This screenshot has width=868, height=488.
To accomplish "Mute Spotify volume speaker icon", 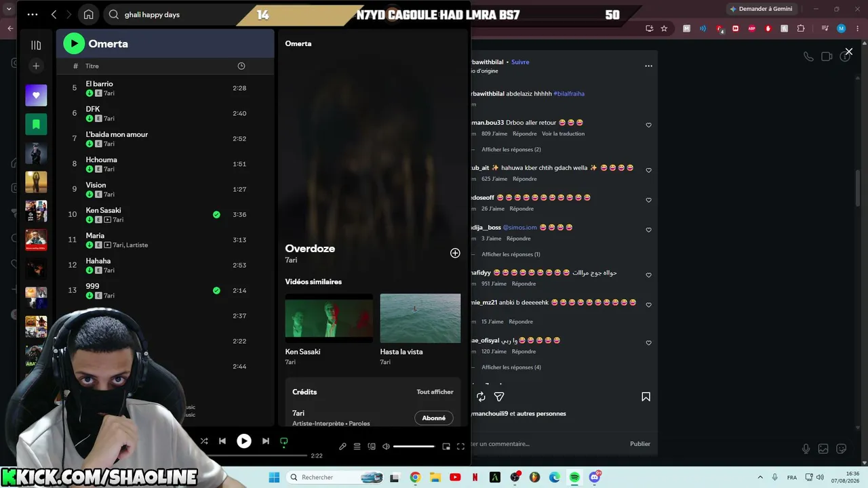I will pos(386,447).
